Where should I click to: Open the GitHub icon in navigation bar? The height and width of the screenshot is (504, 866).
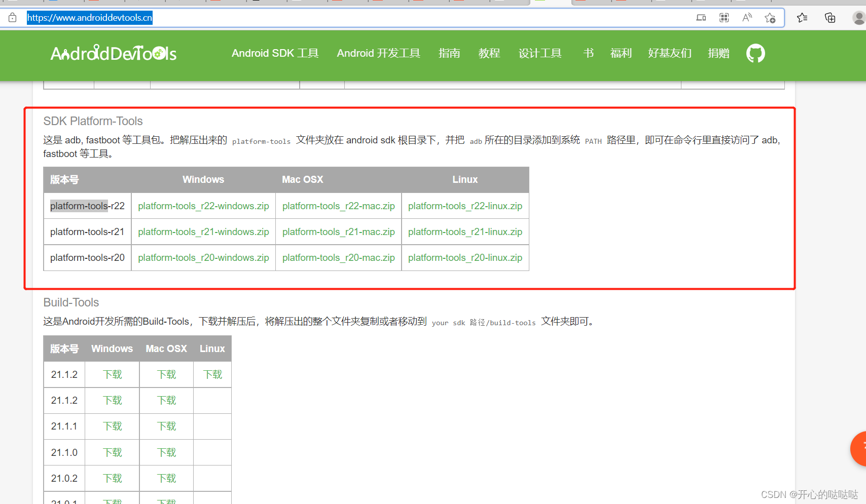coord(755,53)
